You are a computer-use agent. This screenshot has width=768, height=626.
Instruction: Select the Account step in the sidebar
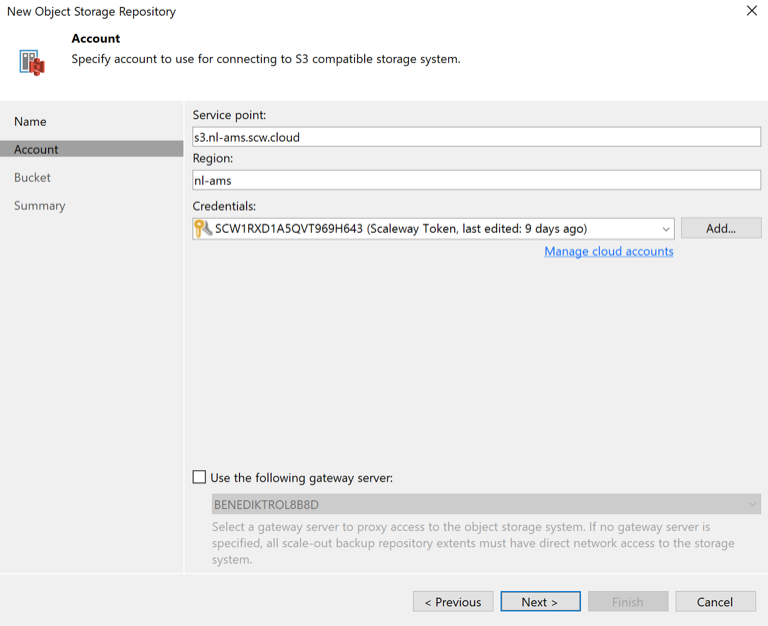36,149
